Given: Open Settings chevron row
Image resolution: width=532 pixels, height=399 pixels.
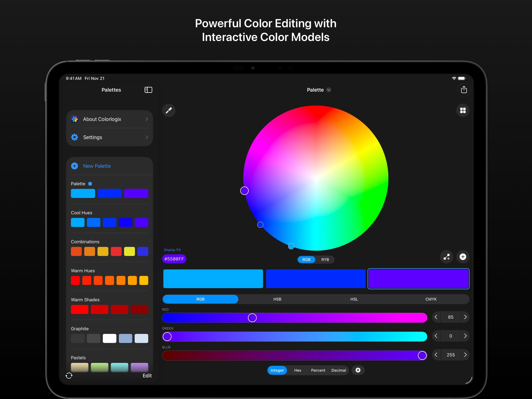Looking at the screenshot, I should pyautogui.click(x=110, y=137).
